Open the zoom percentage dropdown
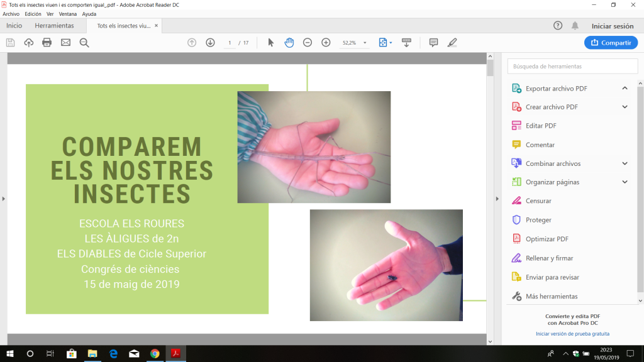644x362 pixels. (x=365, y=43)
